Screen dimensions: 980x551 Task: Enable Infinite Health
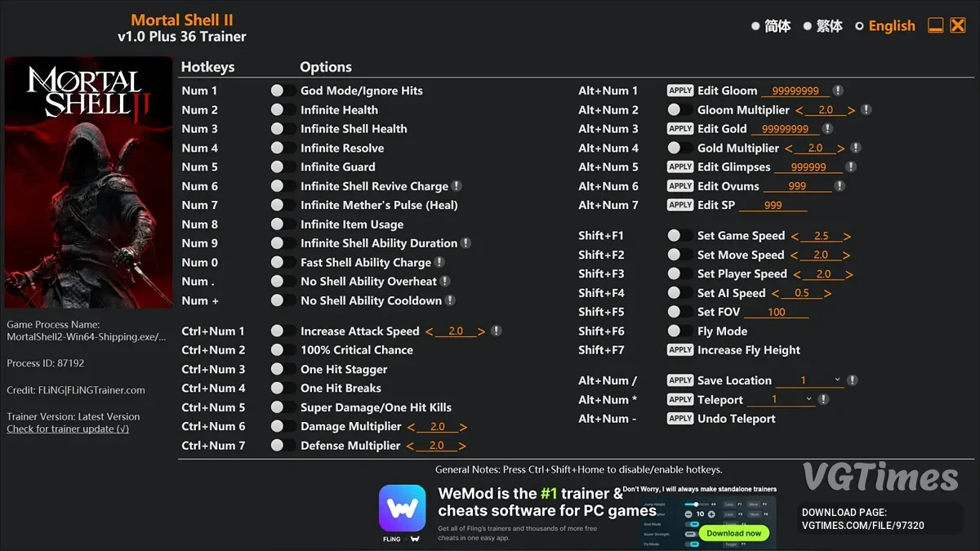tap(283, 110)
